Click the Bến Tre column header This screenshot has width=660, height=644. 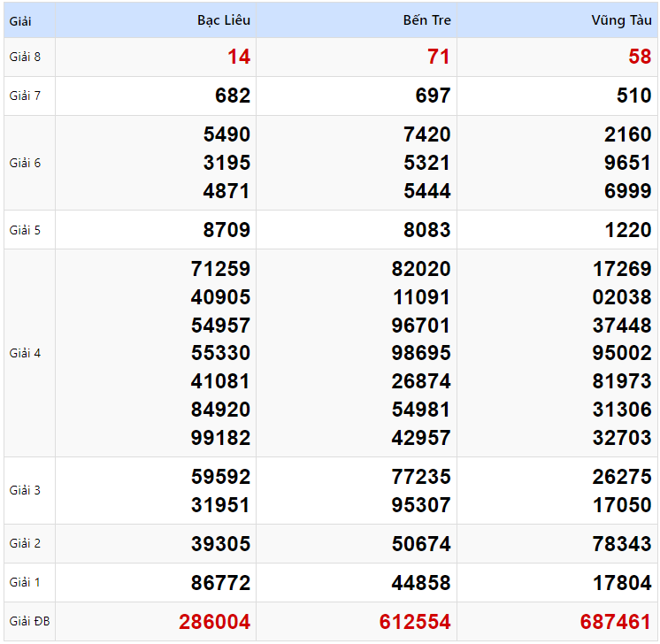click(x=426, y=20)
